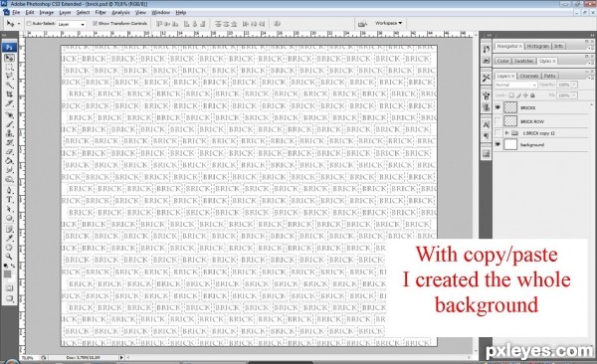Expand the BRICK copy 12 group
The height and width of the screenshot is (364, 597).
pos(506,133)
